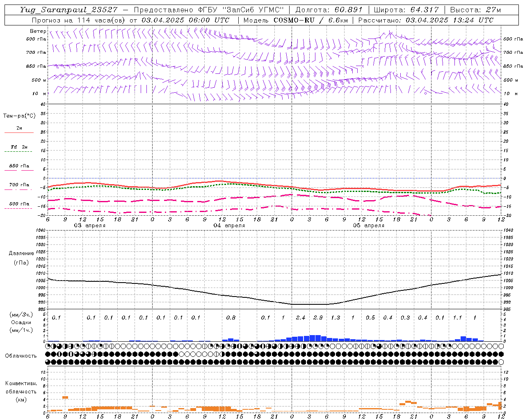Click the 05 апреля date label
This screenshot has height=420, width=525.
(368, 226)
